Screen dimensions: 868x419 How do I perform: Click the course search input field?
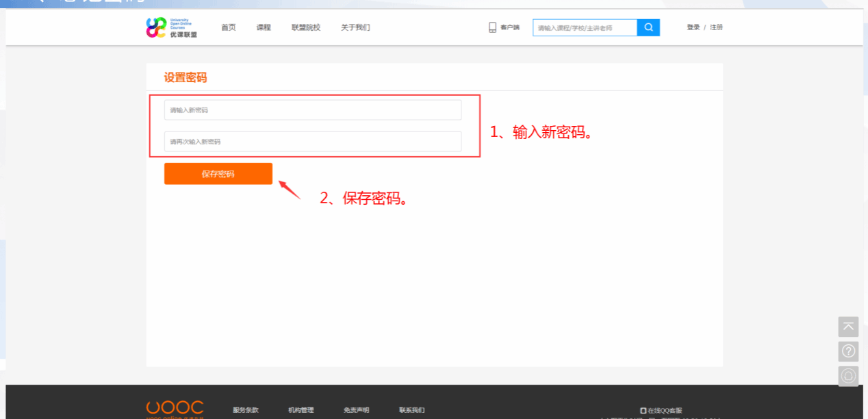pos(585,27)
